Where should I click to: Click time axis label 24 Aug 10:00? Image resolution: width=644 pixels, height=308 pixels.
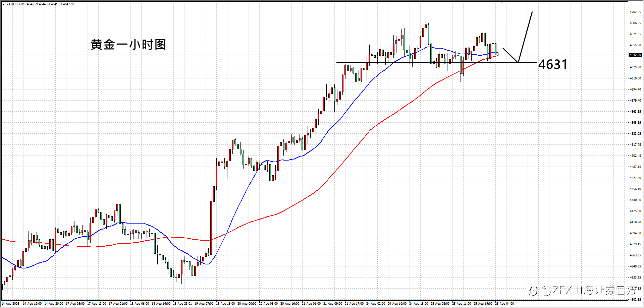(x=397, y=304)
